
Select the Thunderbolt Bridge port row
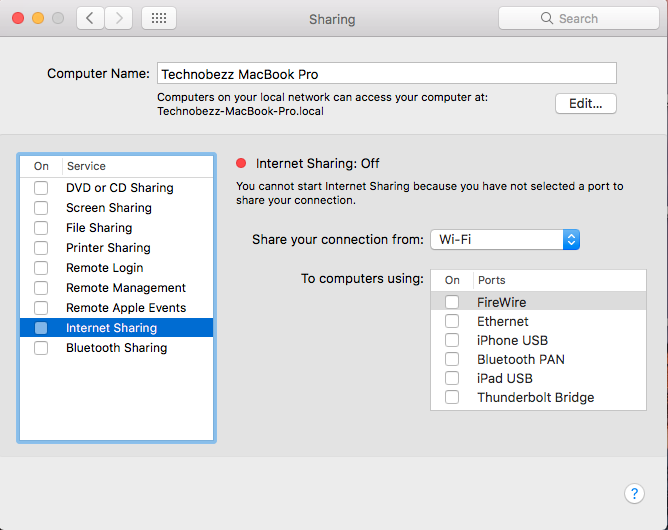535,397
